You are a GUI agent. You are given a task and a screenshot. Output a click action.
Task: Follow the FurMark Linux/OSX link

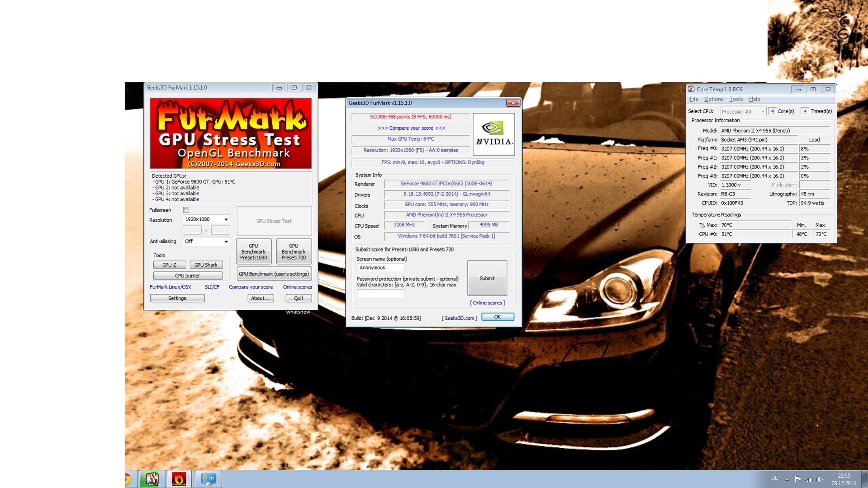(x=171, y=287)
